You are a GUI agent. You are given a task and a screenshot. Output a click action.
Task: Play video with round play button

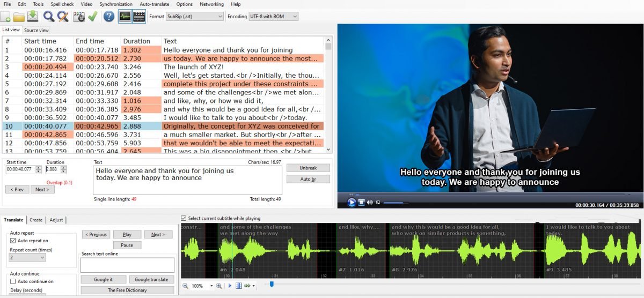[352, 202]
